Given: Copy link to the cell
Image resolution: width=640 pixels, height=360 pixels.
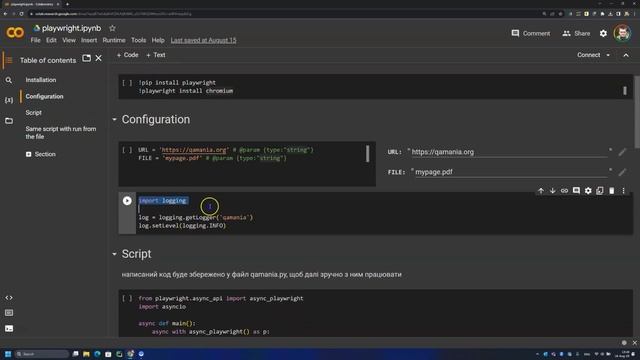Looking at the screenshot, I should pyautogui.click(x=564, y=191).
